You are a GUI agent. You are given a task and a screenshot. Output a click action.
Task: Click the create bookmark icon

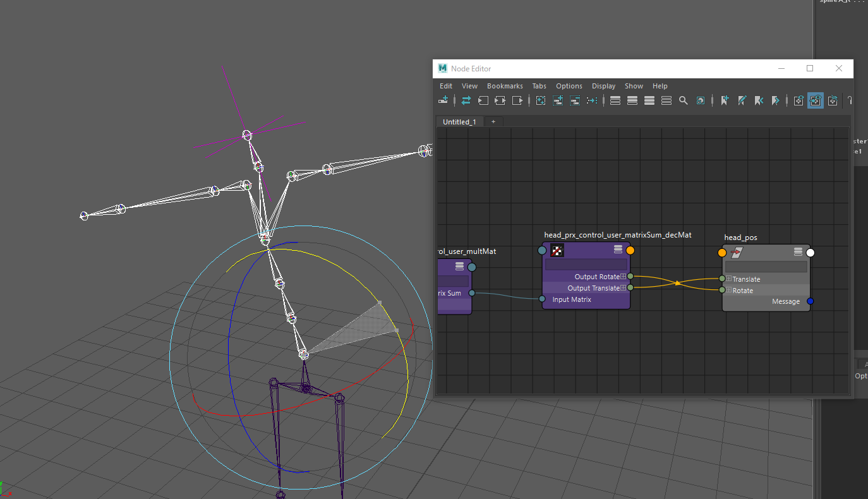[724, 100]
